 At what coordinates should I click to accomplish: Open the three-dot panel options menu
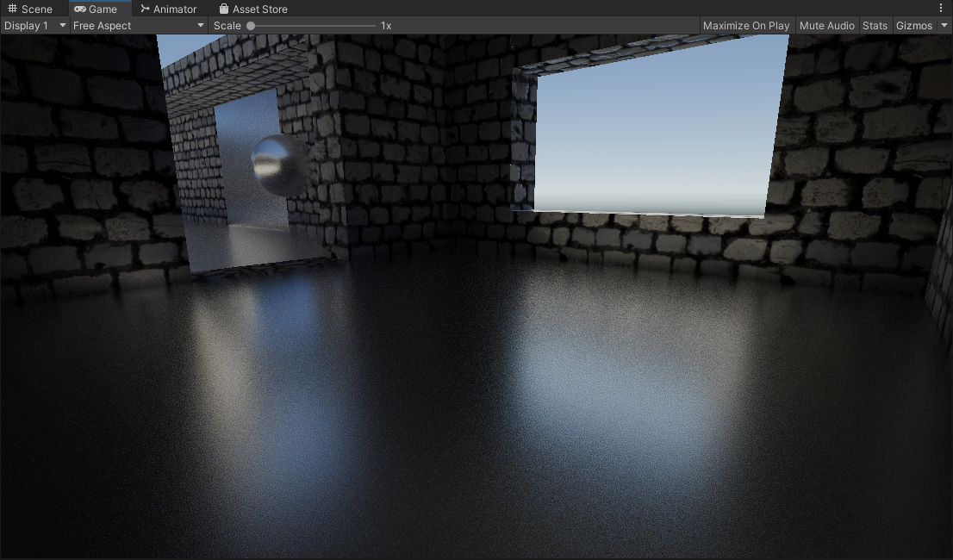(x=940, y=8)
